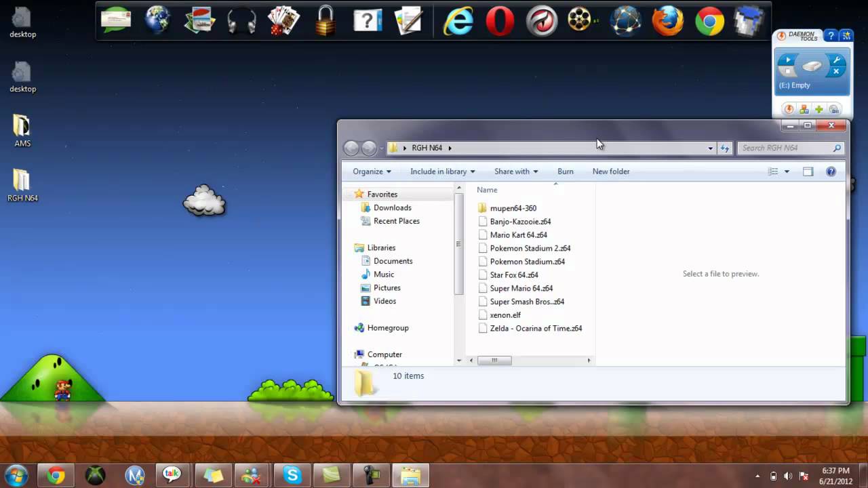Open the headphones icon in the dock
868x488 pixels.
tap(241, 22)
